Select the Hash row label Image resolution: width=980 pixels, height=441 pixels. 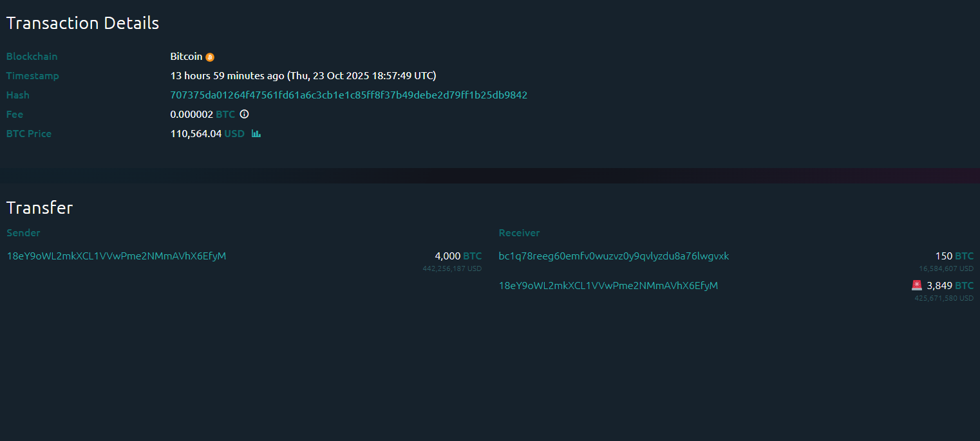point(17,95)
